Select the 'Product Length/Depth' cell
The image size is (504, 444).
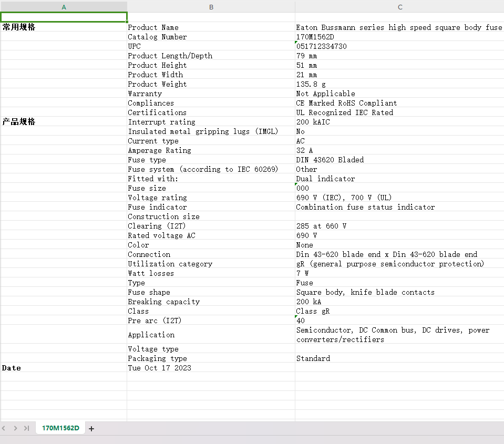211,56
